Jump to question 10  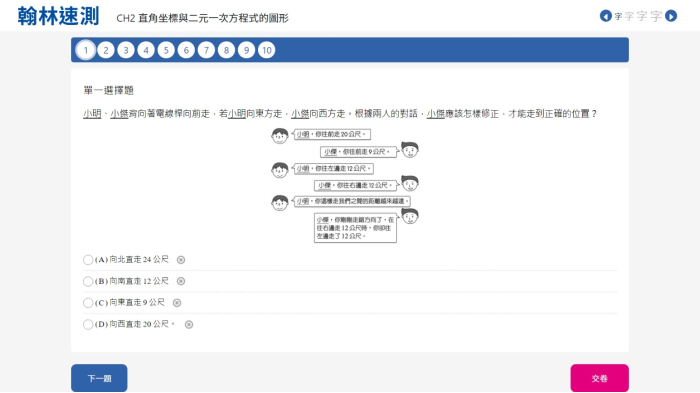pyautogui.click(x=267, y=50)
